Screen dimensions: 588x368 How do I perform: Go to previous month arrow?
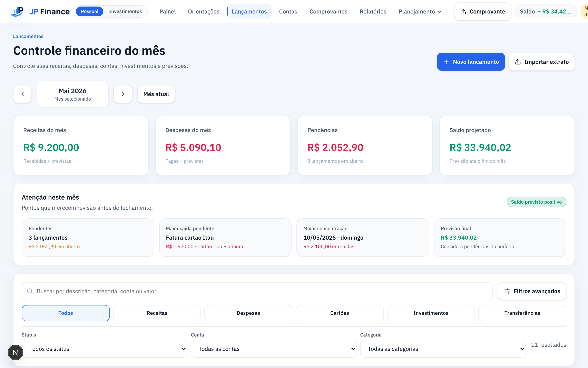(x=22, y=94)
